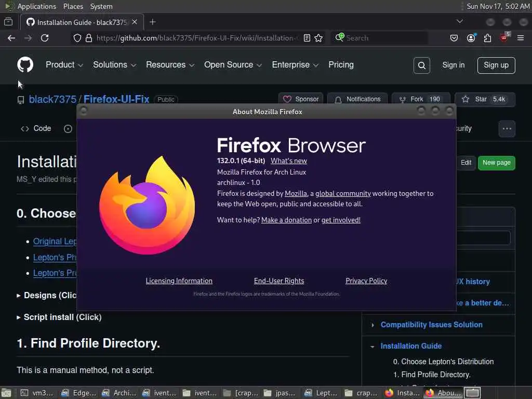Click the Sponsor button
This screenshot has width=532, height=399.
click(x=301, y=99)
